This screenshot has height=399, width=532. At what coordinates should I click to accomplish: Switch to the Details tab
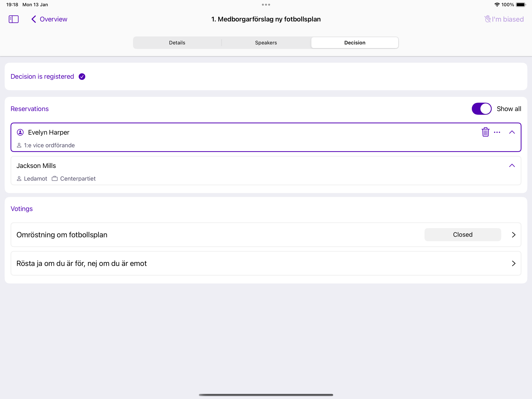click(177, 43)
